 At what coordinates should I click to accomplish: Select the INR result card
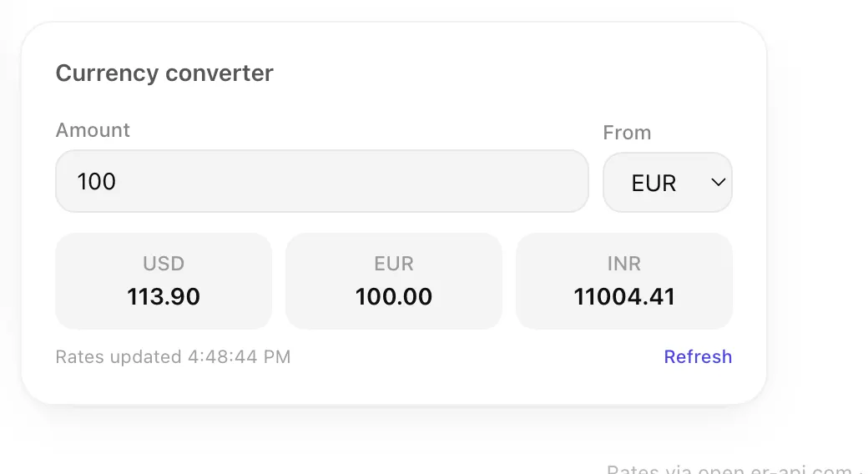tap(624, 281)
